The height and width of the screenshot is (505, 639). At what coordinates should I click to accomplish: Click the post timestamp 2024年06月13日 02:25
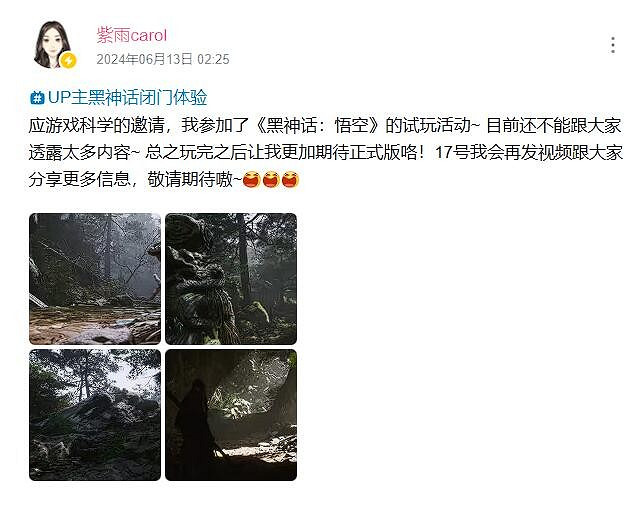click(x=163, y=59)
